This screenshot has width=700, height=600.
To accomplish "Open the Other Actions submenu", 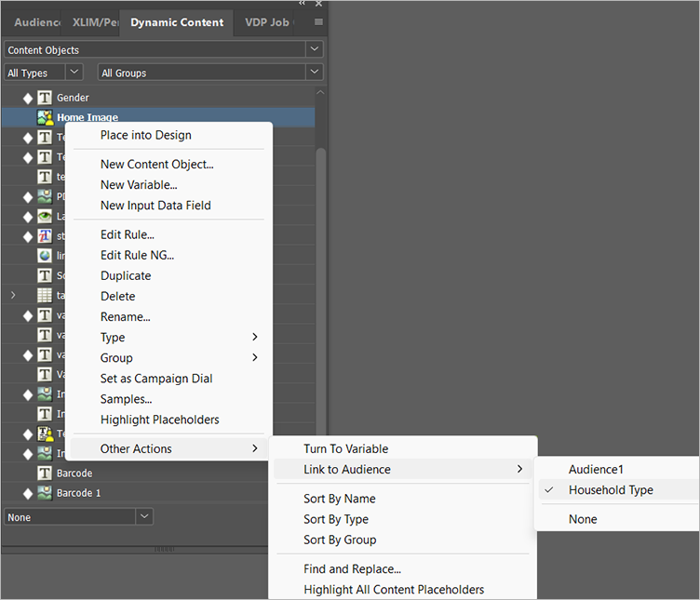I will coord(169,448).
